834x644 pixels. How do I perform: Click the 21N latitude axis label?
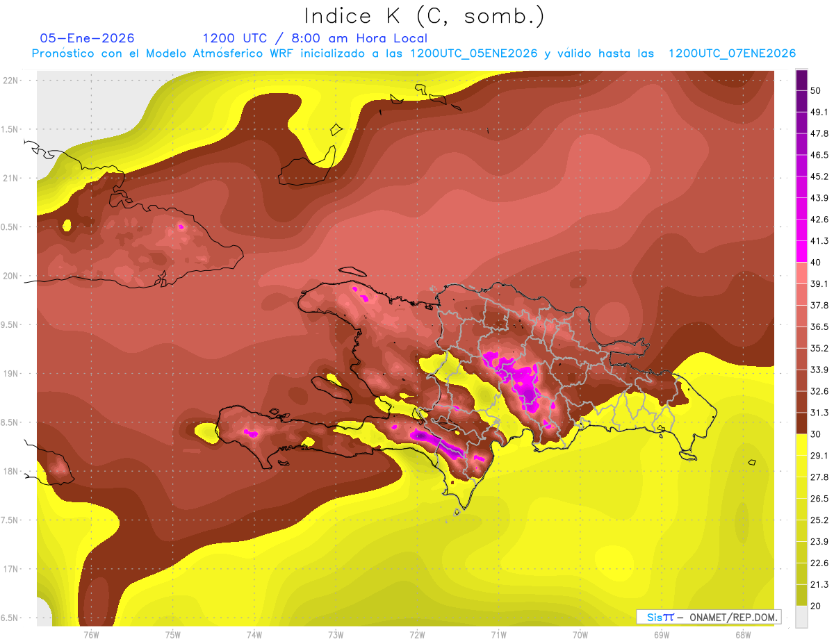[12, 178]
